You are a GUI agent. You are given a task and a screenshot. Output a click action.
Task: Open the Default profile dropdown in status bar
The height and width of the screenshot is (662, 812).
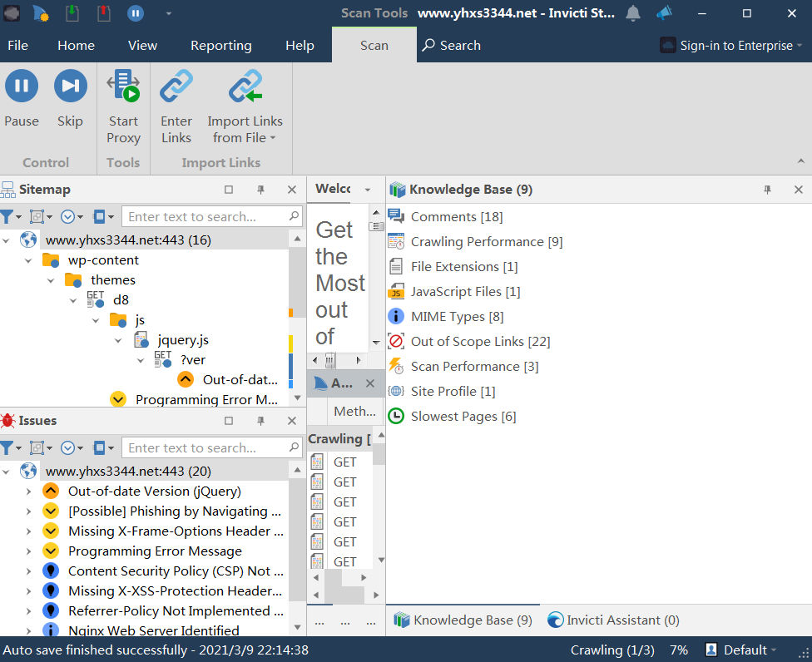coord(741,650)
